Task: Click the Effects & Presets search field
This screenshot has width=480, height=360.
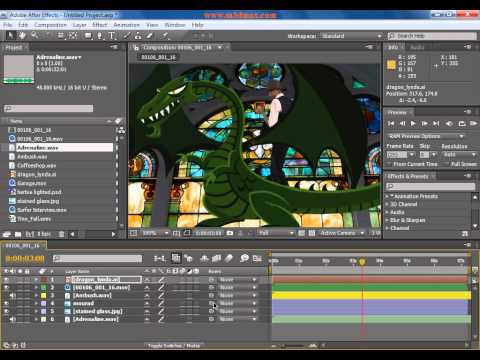Action: point(430,186)
